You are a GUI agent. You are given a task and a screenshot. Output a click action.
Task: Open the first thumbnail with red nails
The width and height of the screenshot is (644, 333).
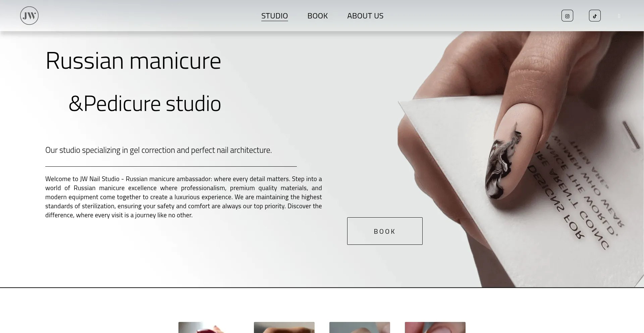(209, 327)
